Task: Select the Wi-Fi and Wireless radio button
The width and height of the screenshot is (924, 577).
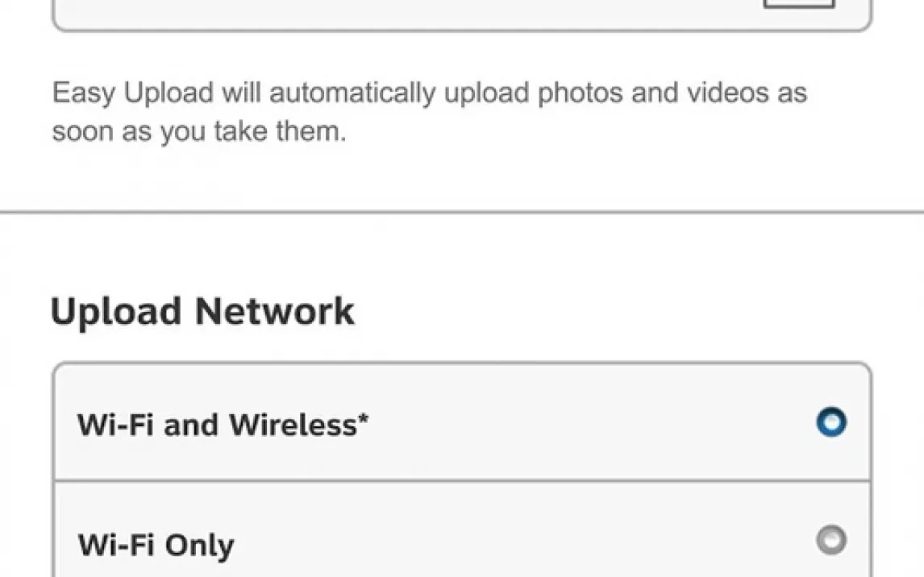Action: point(831,422)
